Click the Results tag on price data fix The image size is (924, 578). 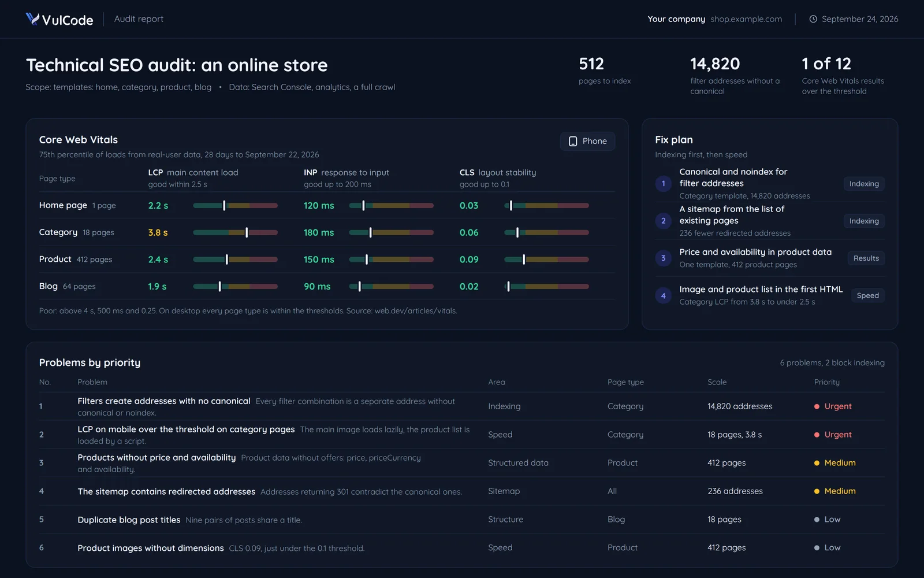pyautogui.click(x=866, y=258)
